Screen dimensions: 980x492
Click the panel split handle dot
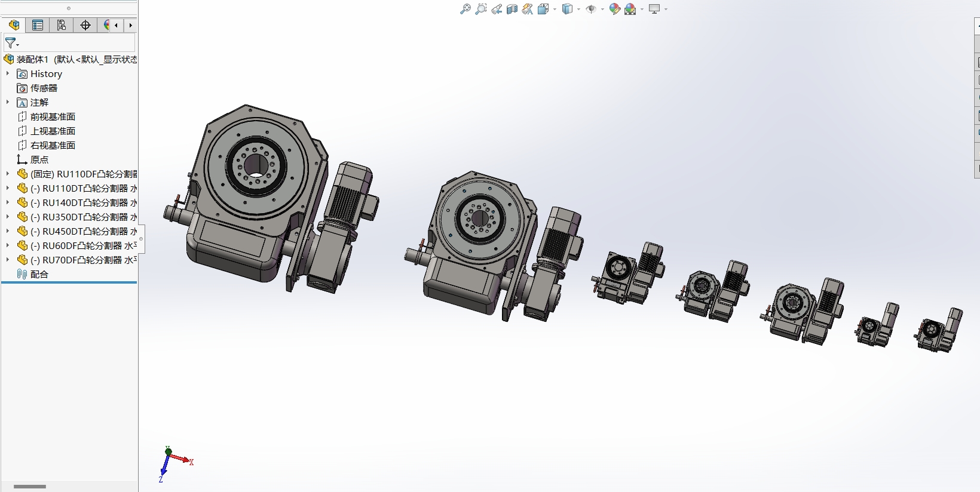click(x=141, y=238)
